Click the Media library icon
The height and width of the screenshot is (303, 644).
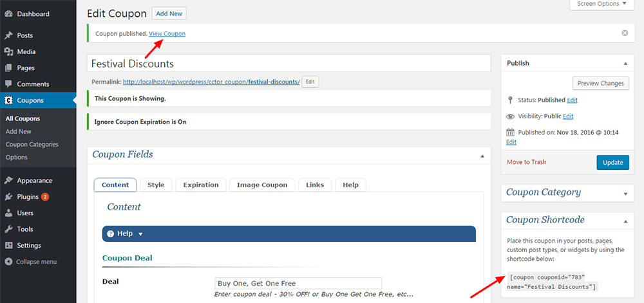pyautogui.click(x=9, y=51)
